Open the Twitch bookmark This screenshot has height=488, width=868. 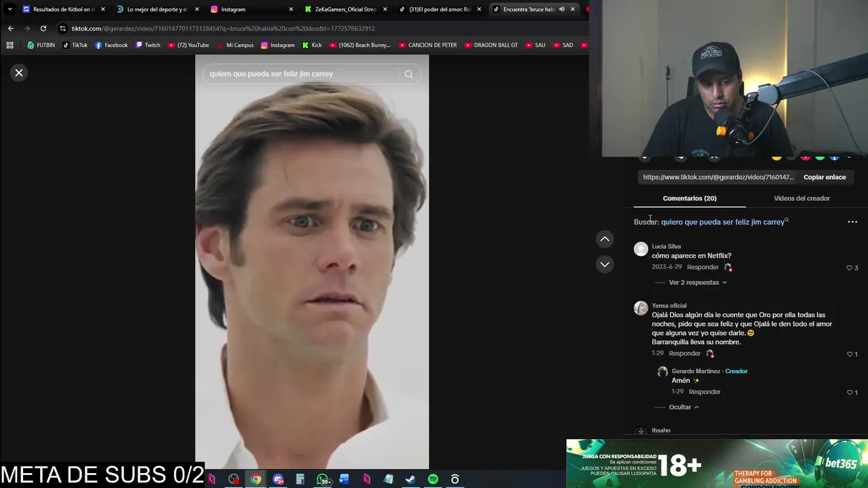[148, 45]
